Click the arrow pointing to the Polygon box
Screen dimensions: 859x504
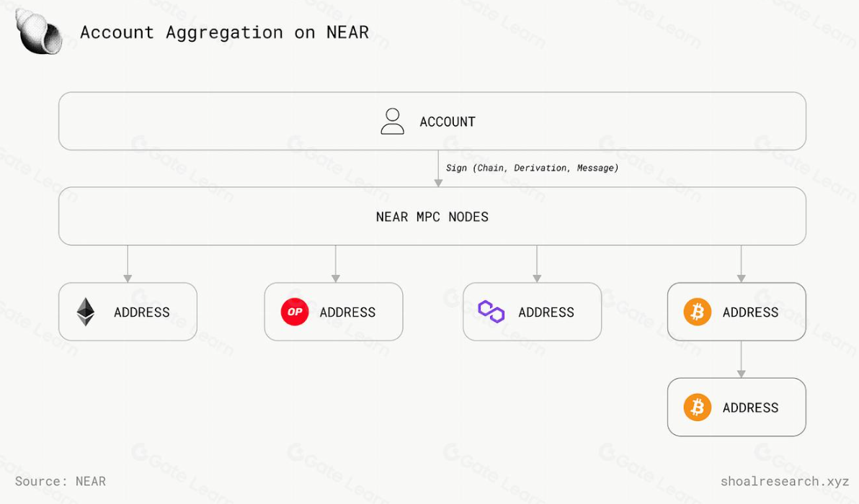[537, 264]
